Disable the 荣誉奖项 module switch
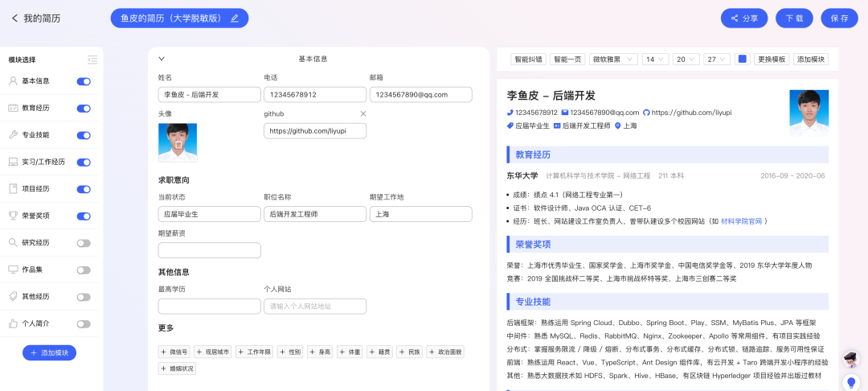The height and width of the screenshot is (391, 868). [x=84, y=216]
